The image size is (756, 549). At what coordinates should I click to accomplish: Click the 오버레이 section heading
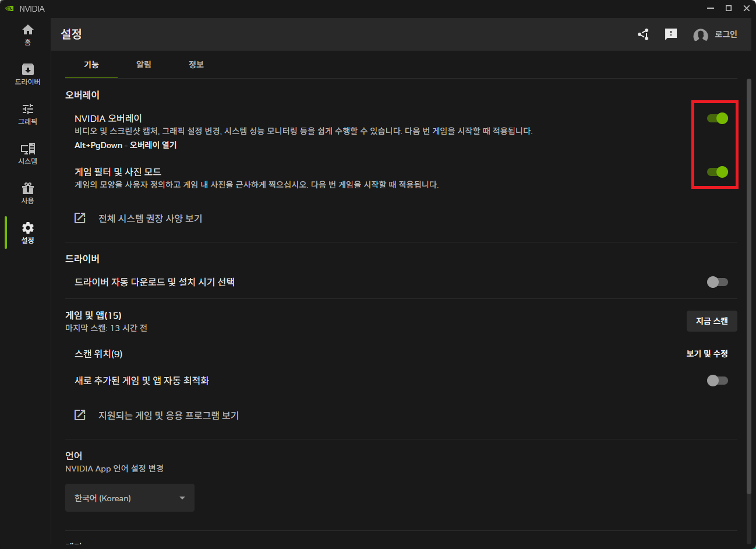coord(82,95)
